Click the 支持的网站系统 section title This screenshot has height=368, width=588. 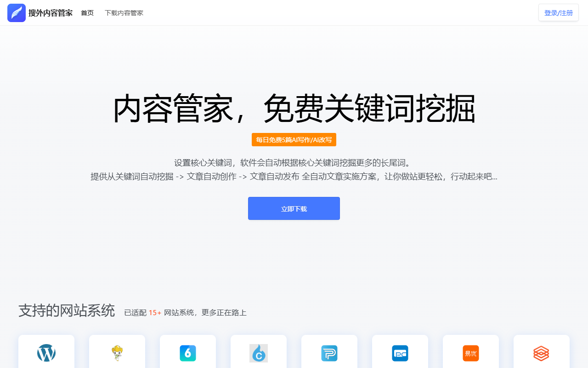67,310
